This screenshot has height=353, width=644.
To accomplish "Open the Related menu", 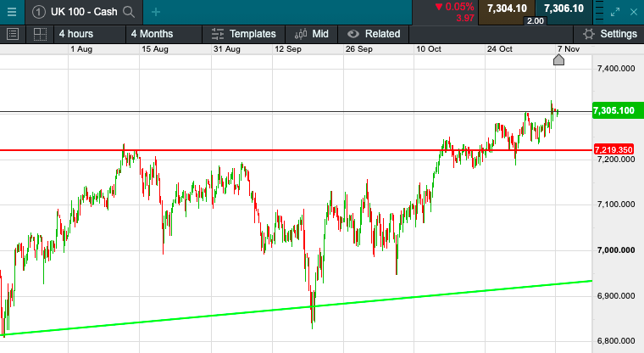I will 374,34.
